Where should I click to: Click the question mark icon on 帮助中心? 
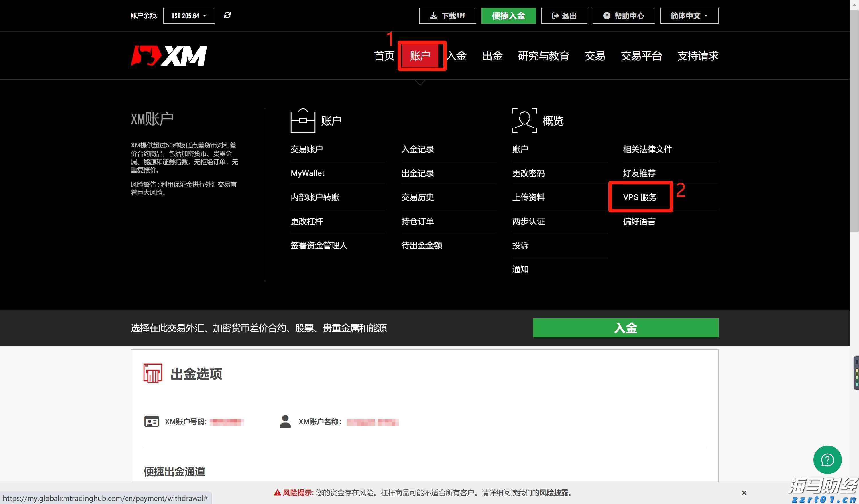607,15
